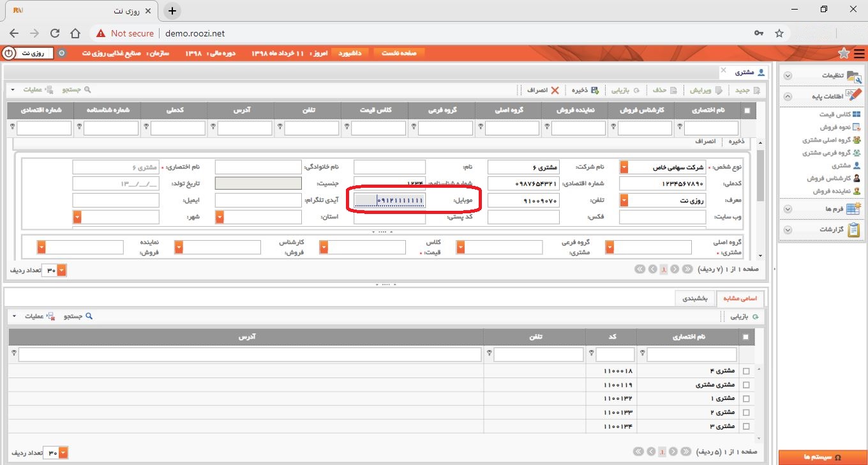Image resolution: width=868 pixels, height=465 pixels.
Task: Click the filter icon for آدرس column in the lower grid
Action: coord(13,353)
